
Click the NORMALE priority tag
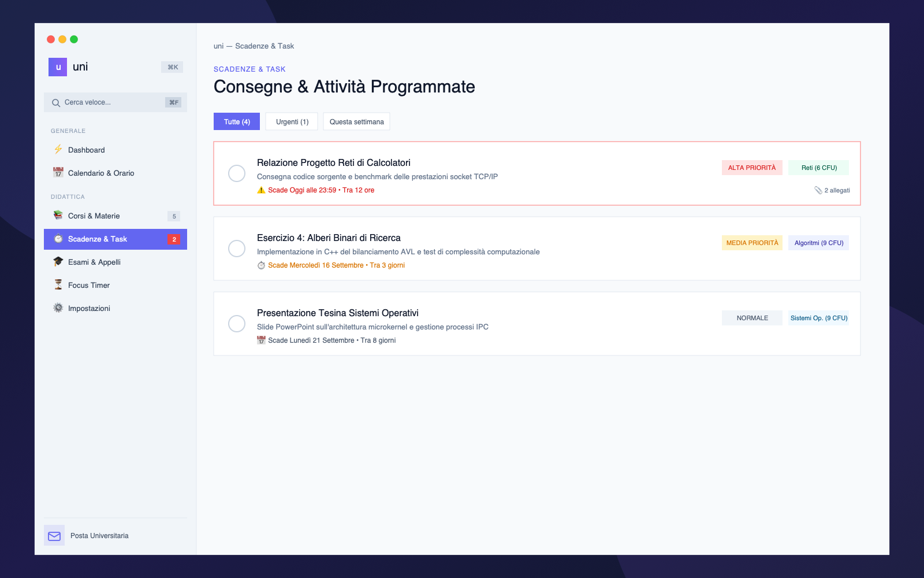pyautogui.click(x=752, y=318)
